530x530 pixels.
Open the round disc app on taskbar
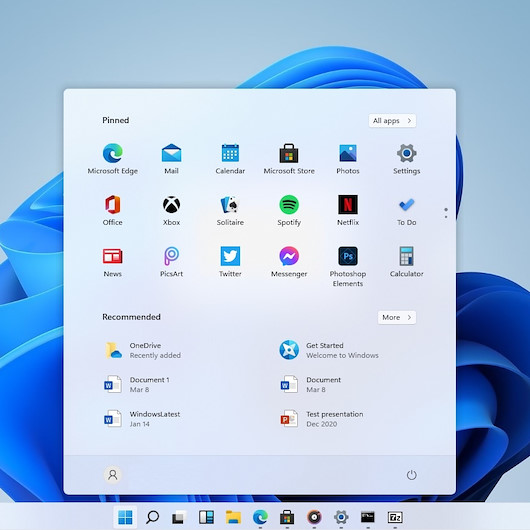click(x=314, y=517)
